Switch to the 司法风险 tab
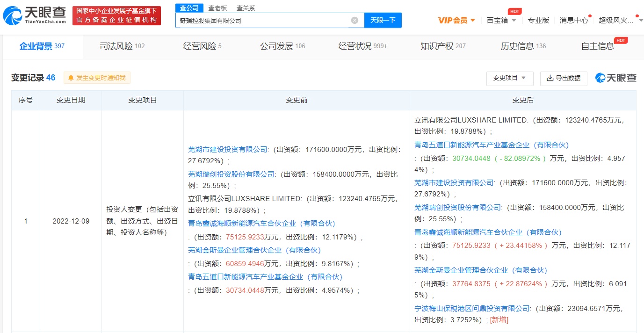The image size is (644, 333). tap(122, 46)
